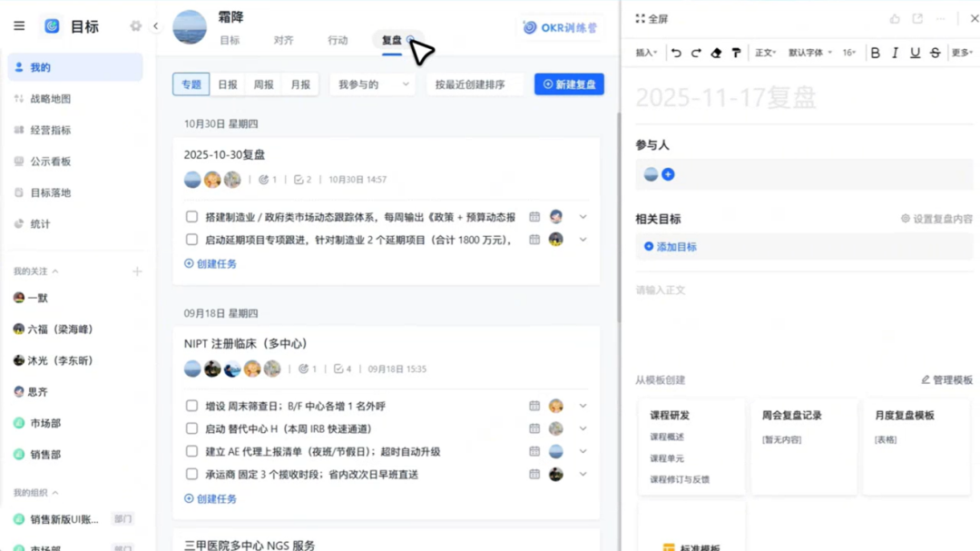Switch to the 行动 tab
The image size is (980, 551).
tap(338, 40)
